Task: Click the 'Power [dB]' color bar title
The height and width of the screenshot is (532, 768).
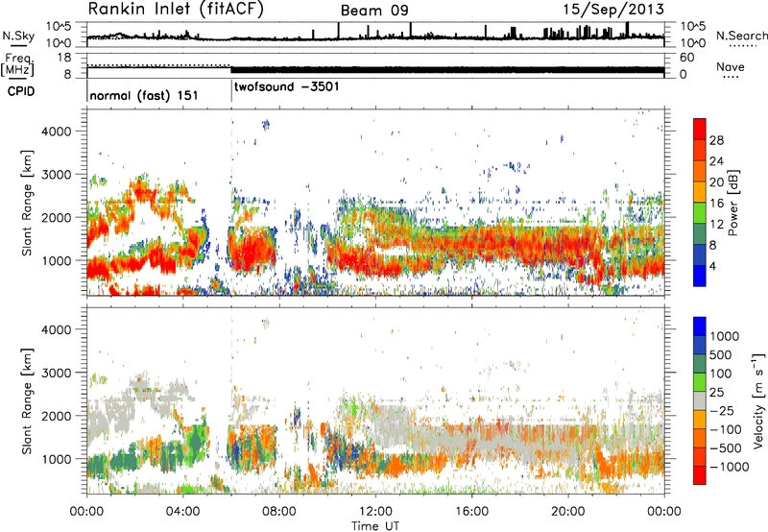Action: click(733, 203)
